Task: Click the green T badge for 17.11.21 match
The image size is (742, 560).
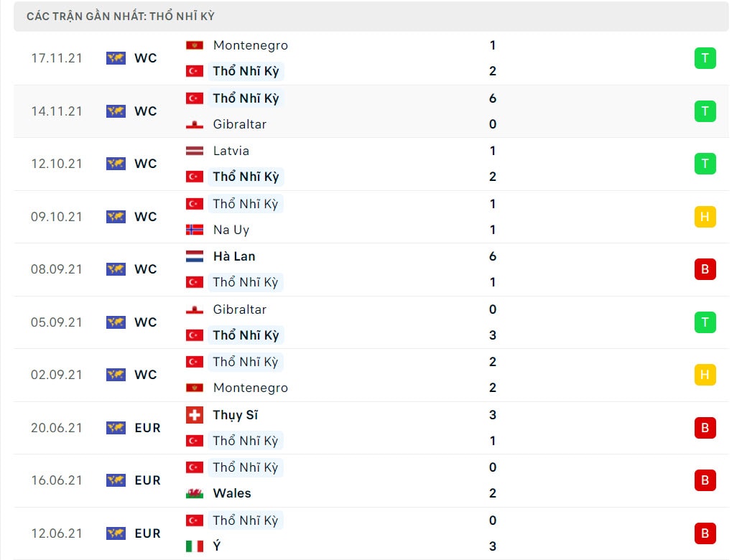Action: pyautogui.click(x=705, y=58)
